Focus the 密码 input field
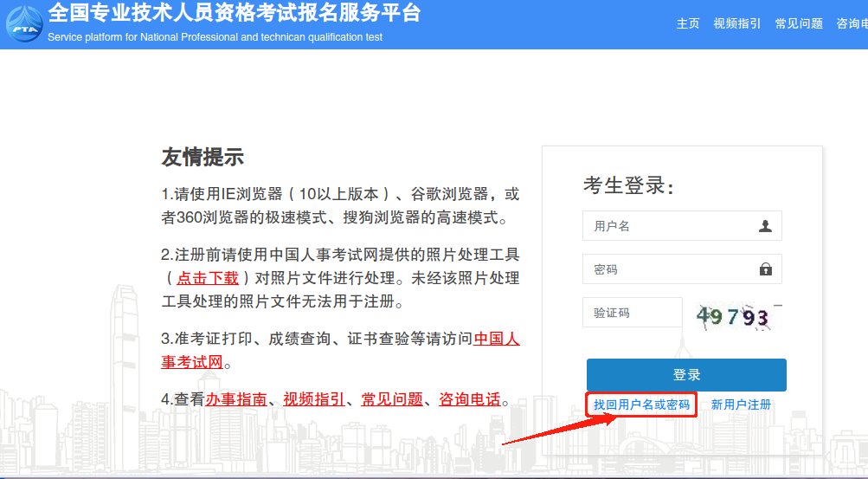 (x=666, y=269)
